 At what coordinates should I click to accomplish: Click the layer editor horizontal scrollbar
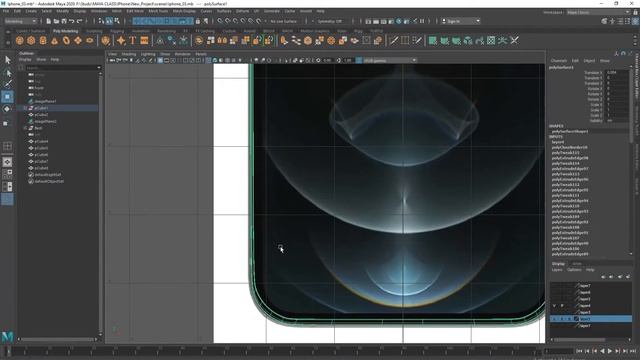580,340
